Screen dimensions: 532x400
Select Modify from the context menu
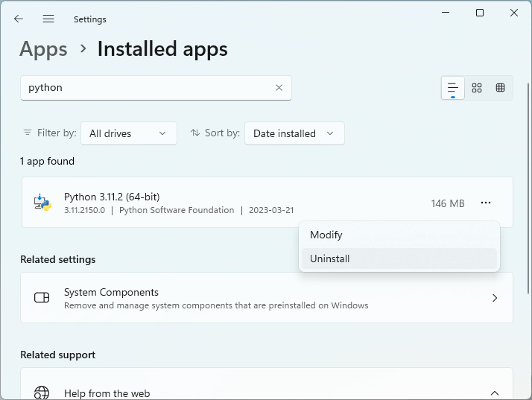click(326, 235)
